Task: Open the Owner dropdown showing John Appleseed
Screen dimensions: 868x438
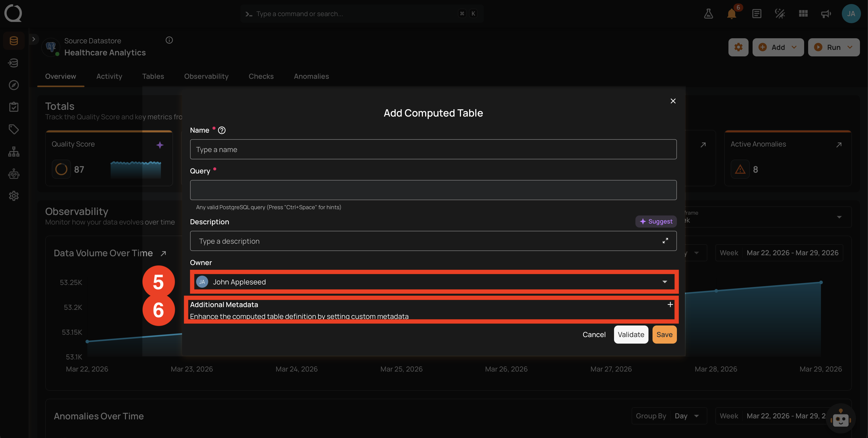Action: pos(433,282)
